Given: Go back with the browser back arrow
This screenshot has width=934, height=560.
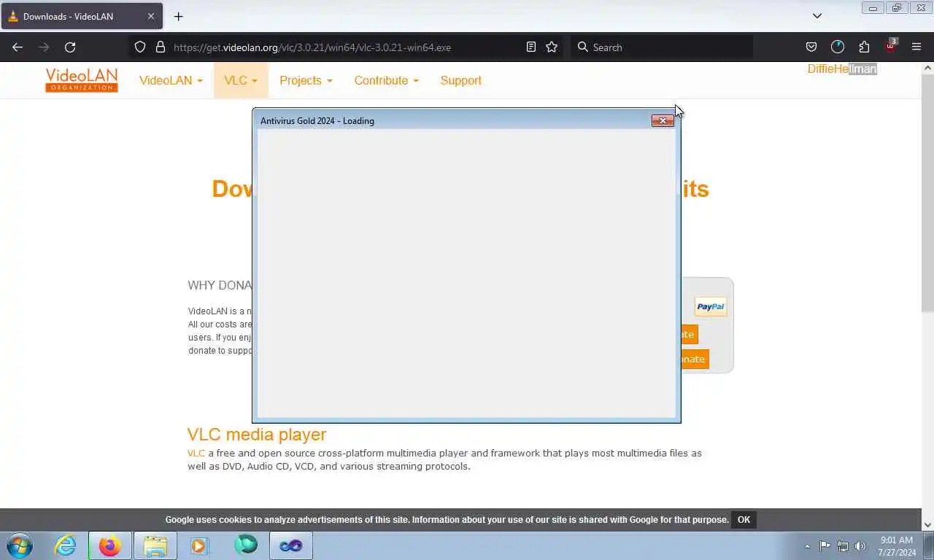Looking at the screenshot, I should pos(18,47).
